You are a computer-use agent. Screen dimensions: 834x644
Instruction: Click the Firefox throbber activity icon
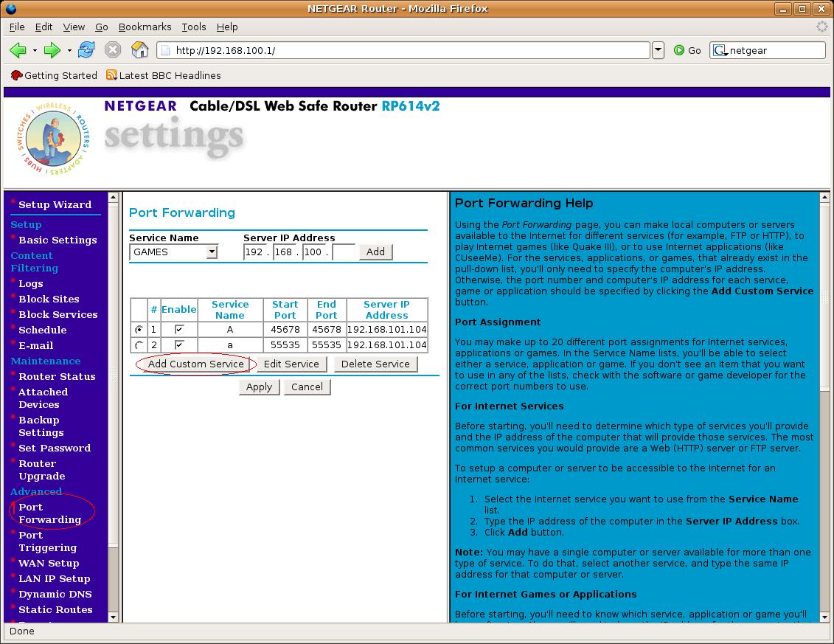pyautogui.click(x=822, y=27)
